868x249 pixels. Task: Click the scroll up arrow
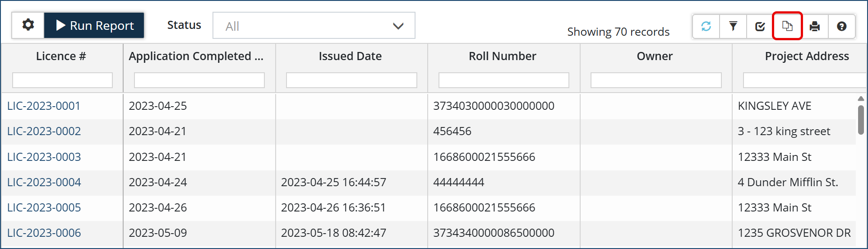[x=861, y=99]
